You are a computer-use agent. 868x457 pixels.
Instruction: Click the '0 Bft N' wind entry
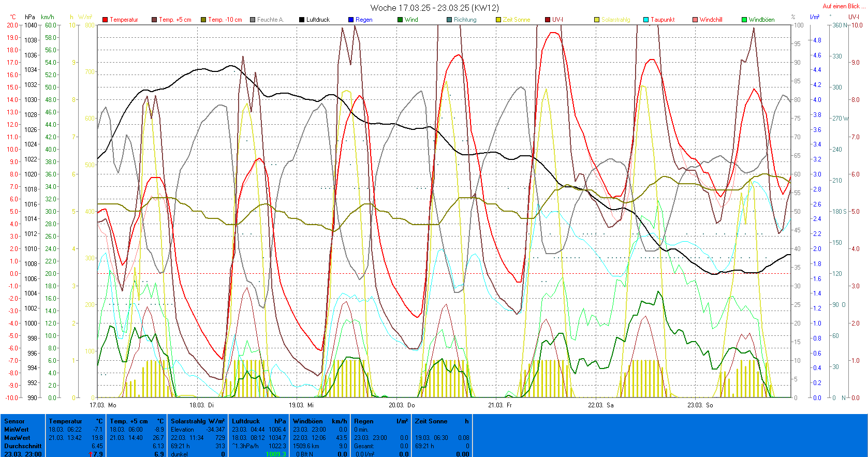(304, 454)
